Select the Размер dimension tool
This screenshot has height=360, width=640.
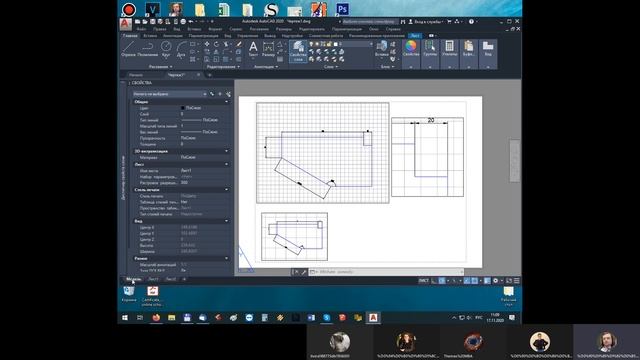click(x=268, y=49)
